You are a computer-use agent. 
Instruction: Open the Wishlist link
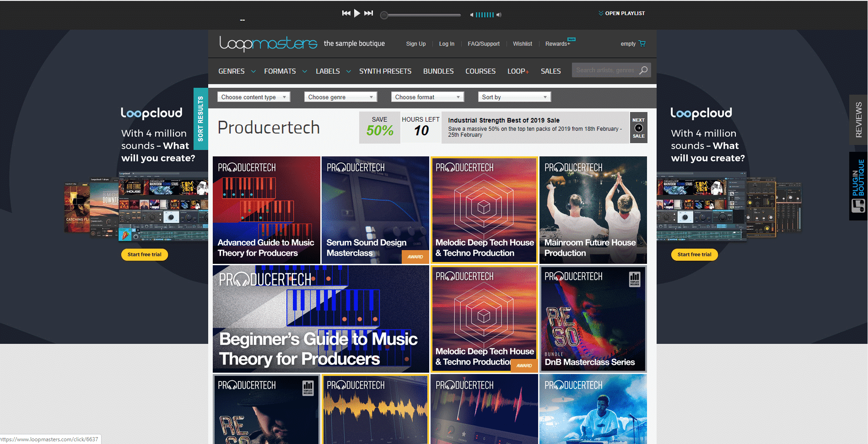point(523,44)
